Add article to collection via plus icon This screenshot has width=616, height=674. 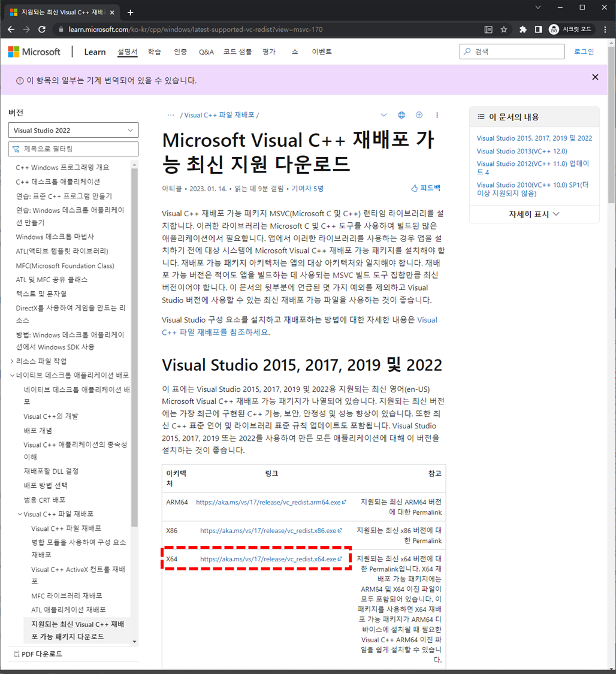[x=419, y=114]
